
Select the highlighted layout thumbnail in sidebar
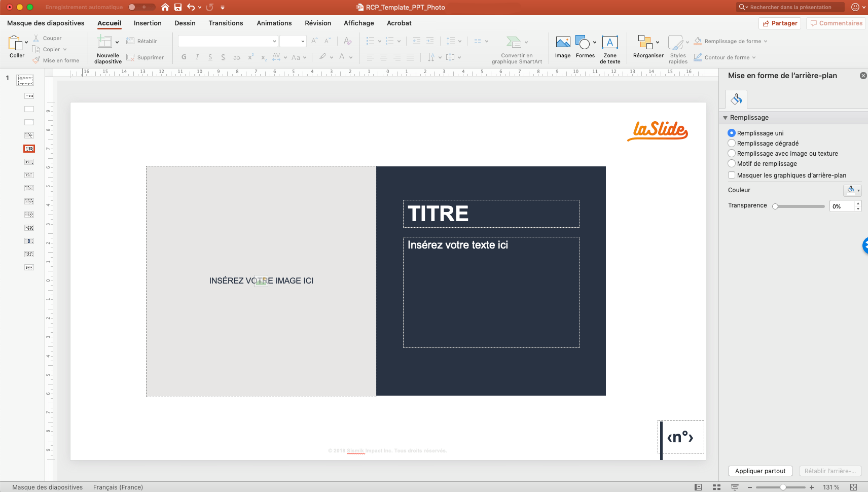click(29, 149)
